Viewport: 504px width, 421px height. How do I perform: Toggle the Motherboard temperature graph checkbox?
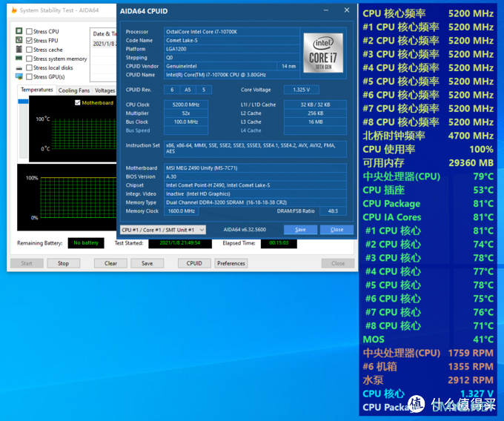pos(78,102)
